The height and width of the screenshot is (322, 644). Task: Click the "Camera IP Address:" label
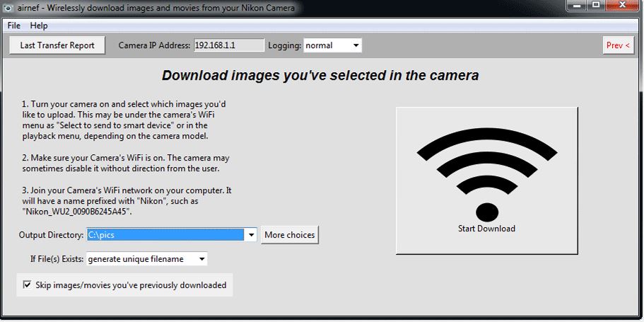click(155, 45)
